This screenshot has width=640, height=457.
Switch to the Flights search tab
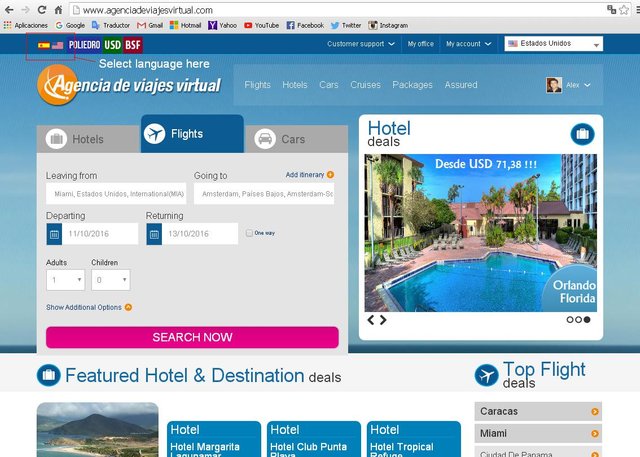[192, 134]
